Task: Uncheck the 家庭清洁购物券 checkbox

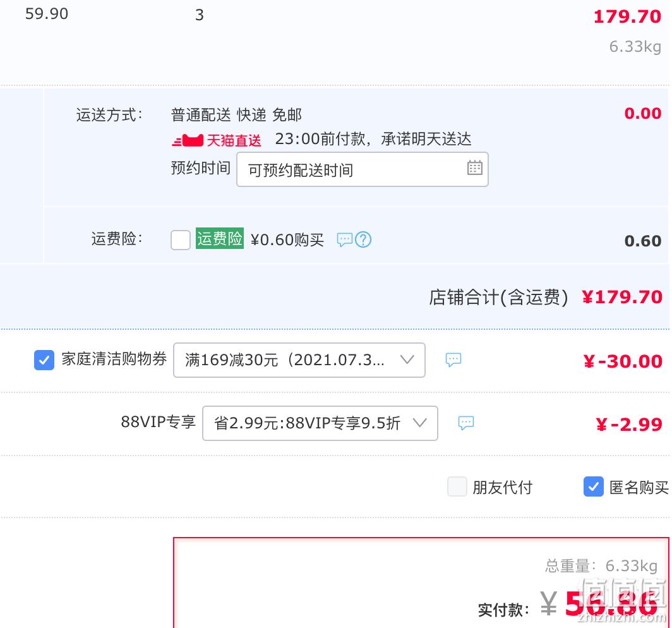Action: (x=44, y=359)
